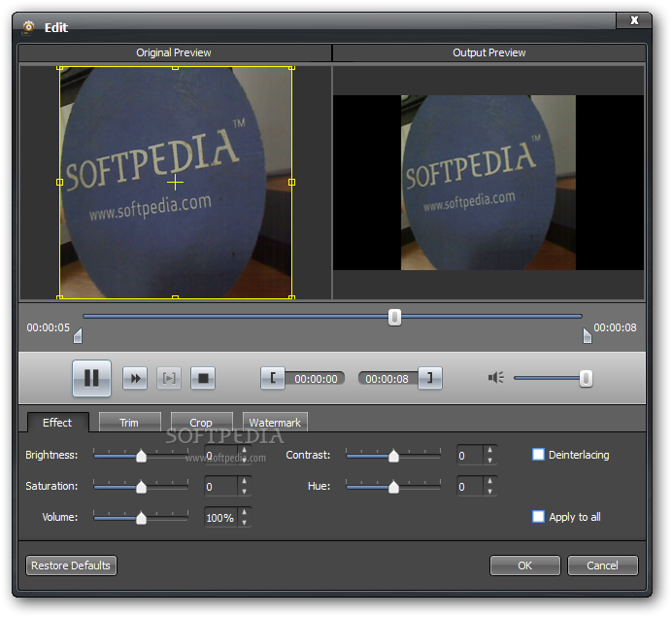Click the Contrast slider handle
Viewport: 672px width, 617px height.
tap(393, 456)
